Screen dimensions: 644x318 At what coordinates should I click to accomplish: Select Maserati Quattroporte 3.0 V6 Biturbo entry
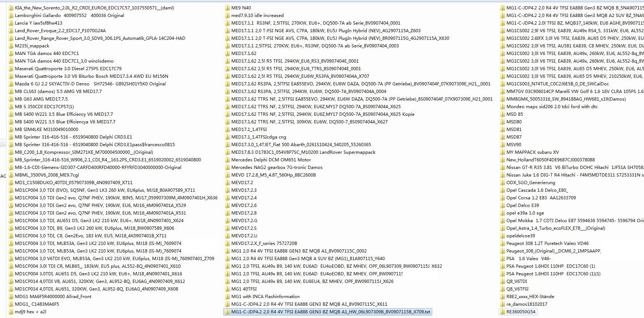92,76
